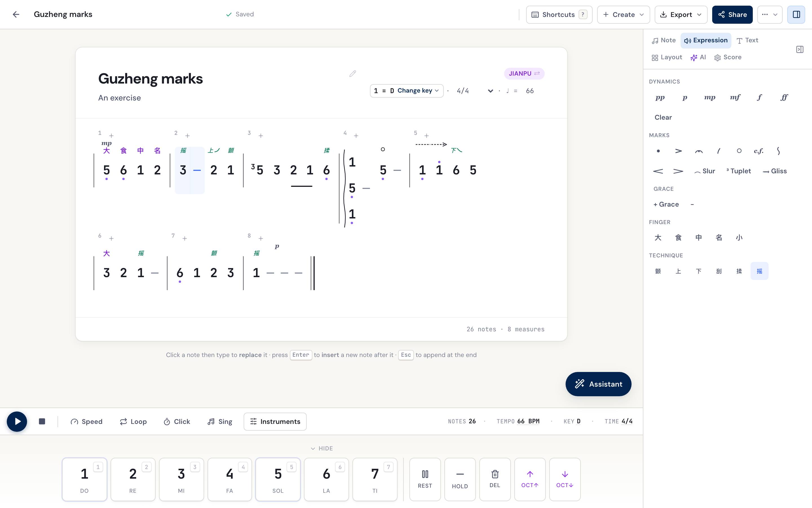Viewport: 812px width, 508px height.
Task: Open the Change key dropdown
Action: click(x=407, y=91)
